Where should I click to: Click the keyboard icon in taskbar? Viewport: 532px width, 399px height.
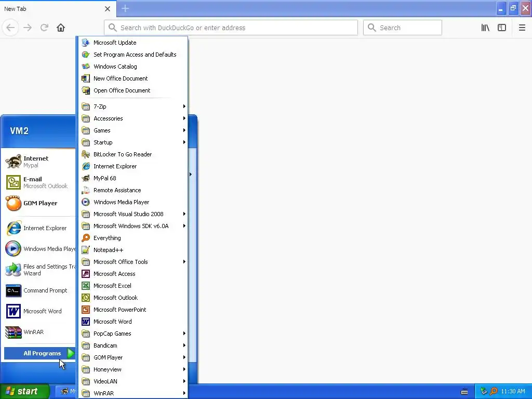tap(464, 392)
